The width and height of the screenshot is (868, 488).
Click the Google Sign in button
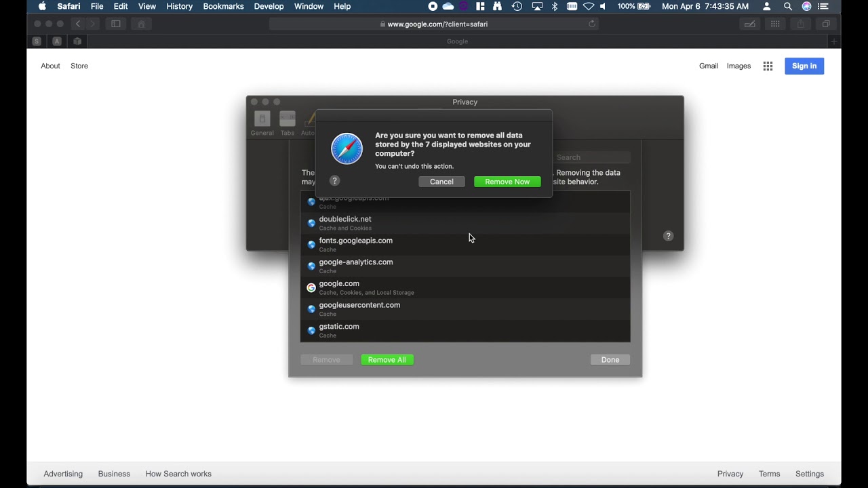coord(804,66)
